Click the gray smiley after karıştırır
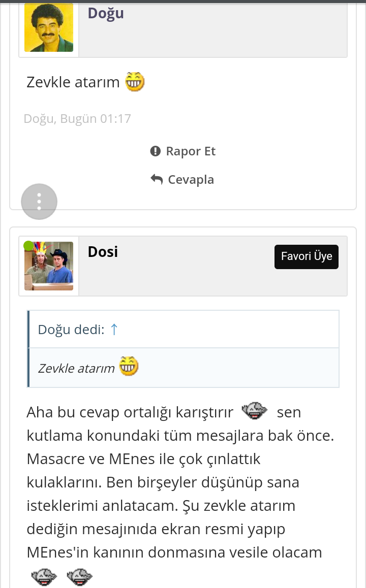 pyautogui.click(x=254, y=411)
